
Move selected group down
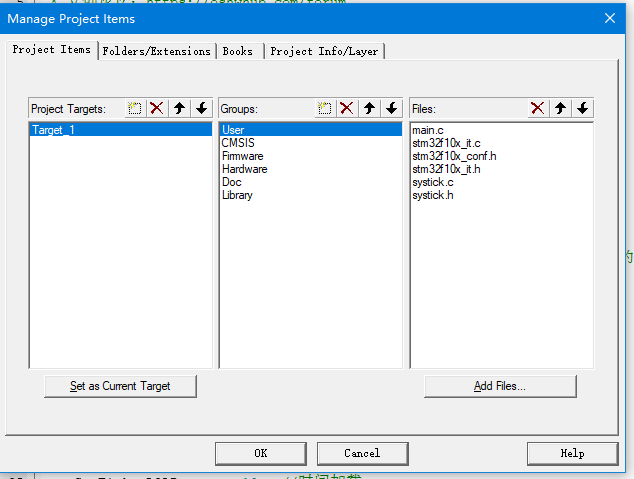pyautogui.click(x=391, y=108)
